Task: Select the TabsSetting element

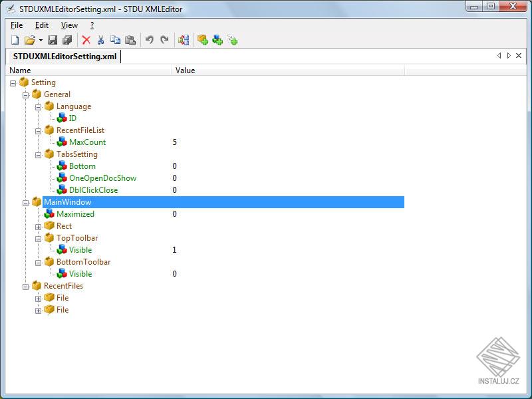Action: pyautogui.click(x=77, y=154)
